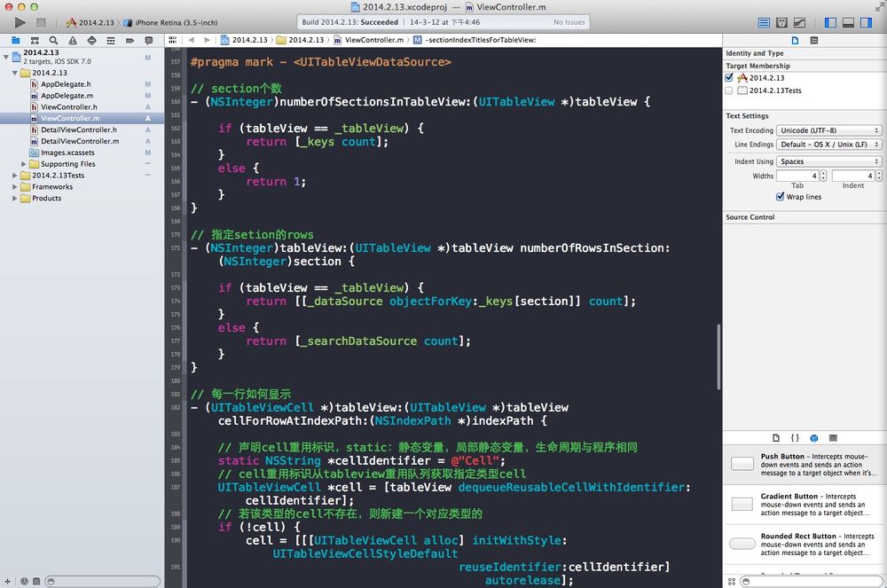
Task: Switch to the Version editor
Action: [x=799, y=23]
